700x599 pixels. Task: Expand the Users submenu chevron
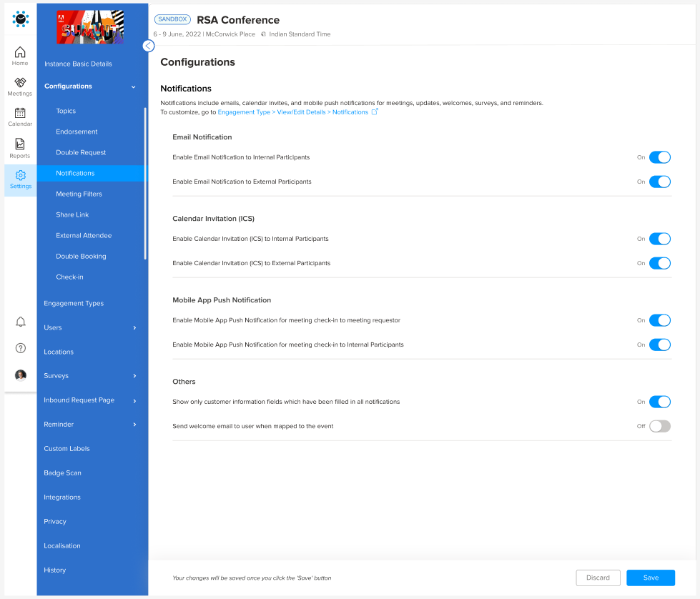pos(134,327)
